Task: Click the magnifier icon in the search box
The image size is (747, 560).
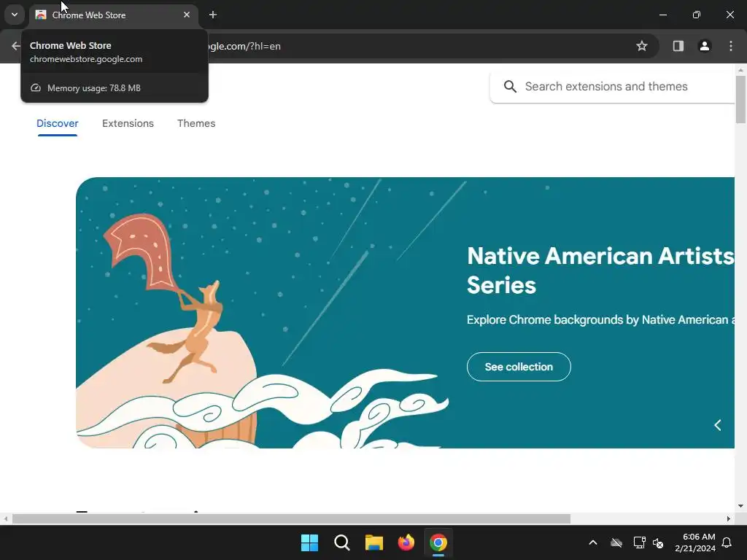Action: (x=510, y=87)
